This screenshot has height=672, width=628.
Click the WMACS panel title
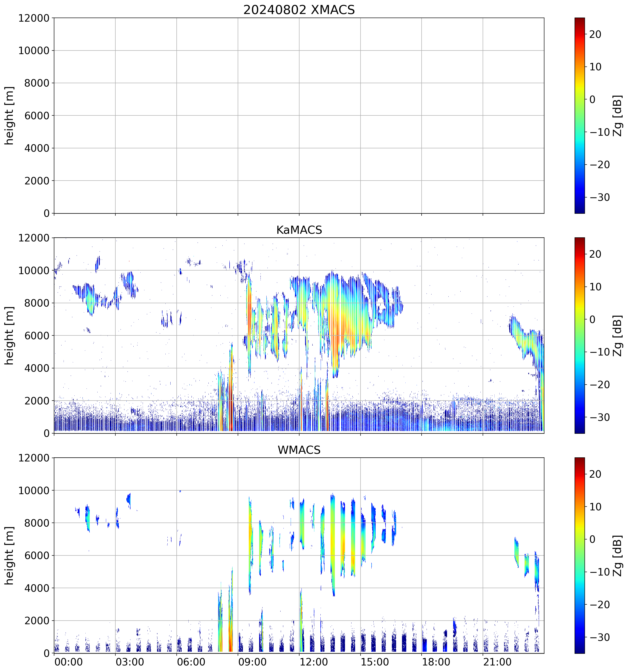point(299,450)
